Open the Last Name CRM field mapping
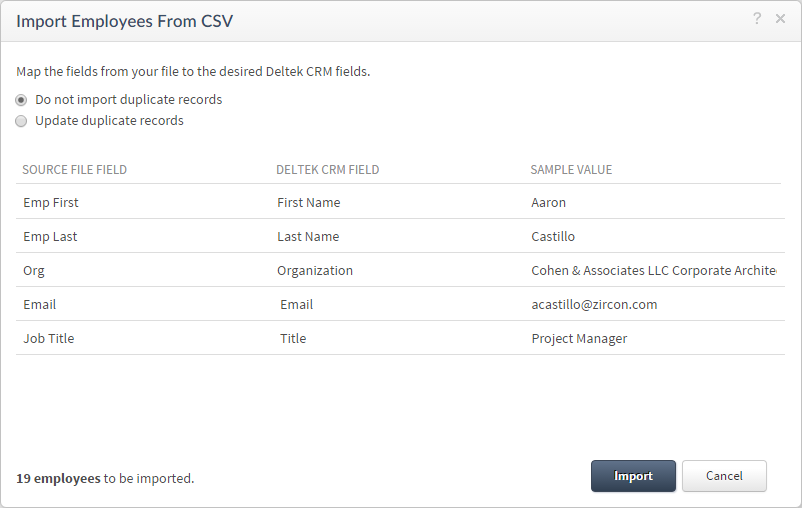This screenshot has height=508, width=802. 308,236
